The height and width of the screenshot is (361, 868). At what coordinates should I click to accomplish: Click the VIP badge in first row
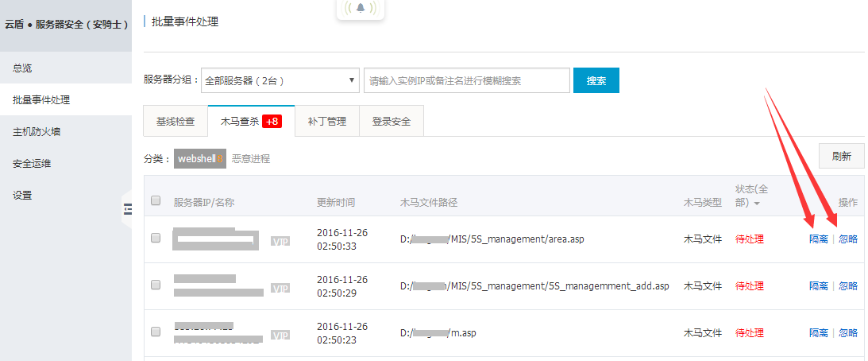coord(280,241)
